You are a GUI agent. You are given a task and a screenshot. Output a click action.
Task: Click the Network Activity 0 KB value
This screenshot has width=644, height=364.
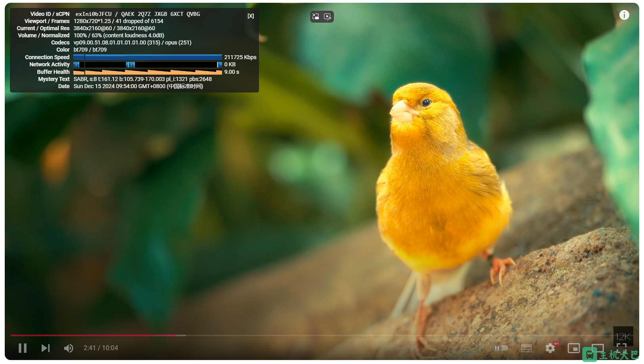[x=230, y=64]
